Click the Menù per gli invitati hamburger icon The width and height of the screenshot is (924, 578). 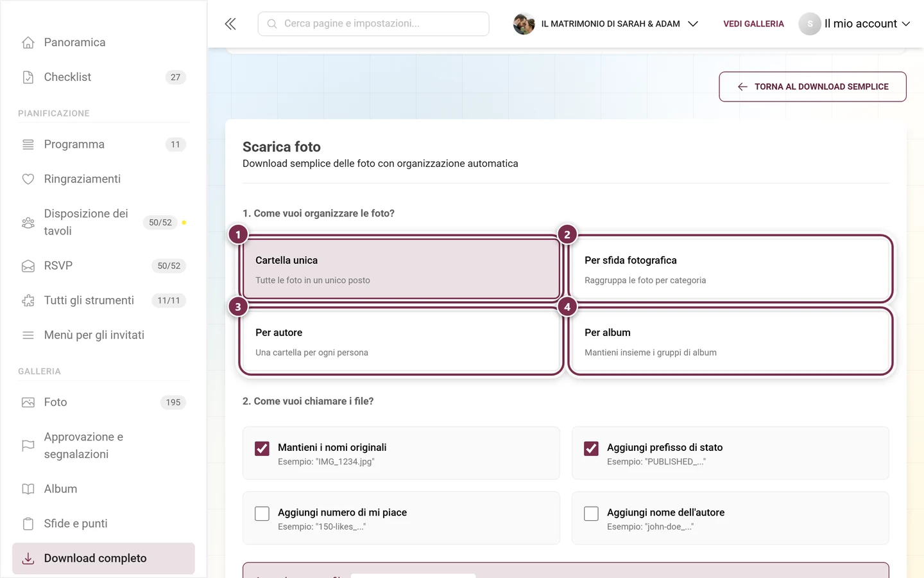tap(28, 335)
